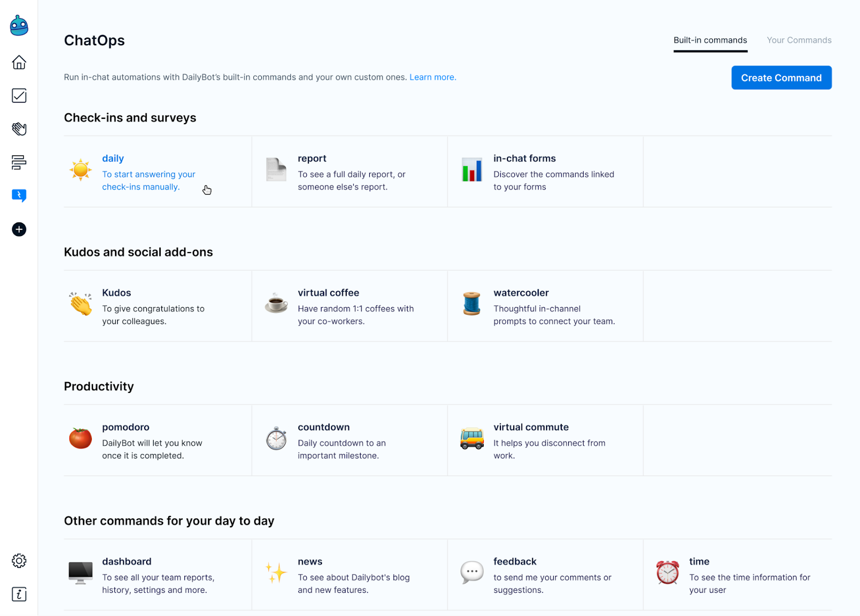Click the black plus add icon in sidebar
This screenshot has height=616, width=860.
(x=19, y=230)
